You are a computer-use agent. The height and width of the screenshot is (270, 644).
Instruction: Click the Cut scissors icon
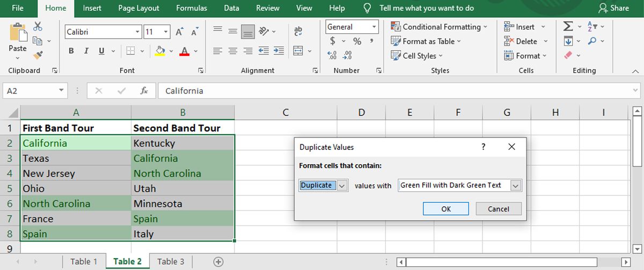38,26
